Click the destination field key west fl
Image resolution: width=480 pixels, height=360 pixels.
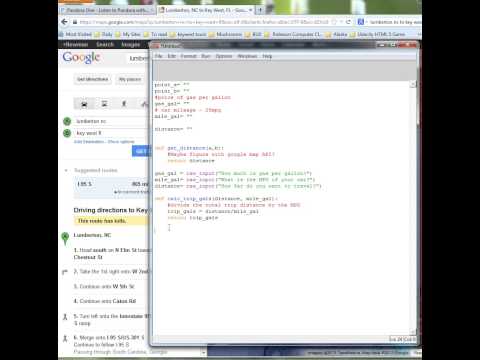click(x=111, y=133)
